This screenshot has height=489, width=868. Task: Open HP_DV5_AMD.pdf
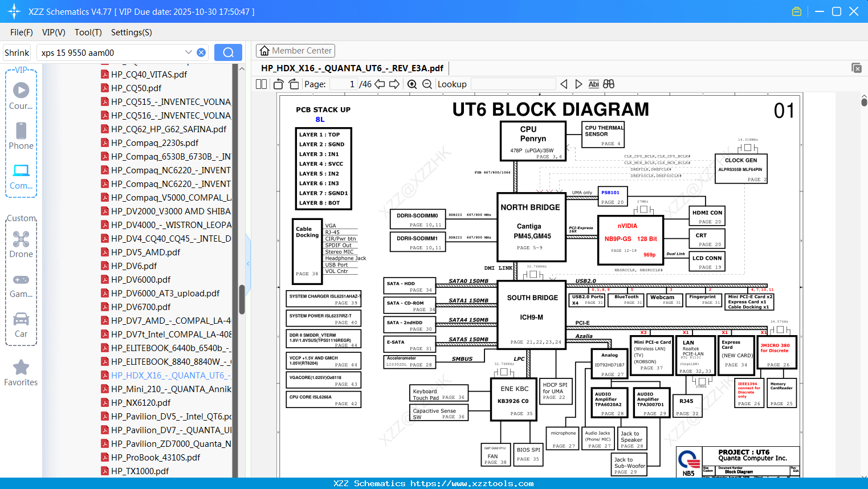point(145,252)
